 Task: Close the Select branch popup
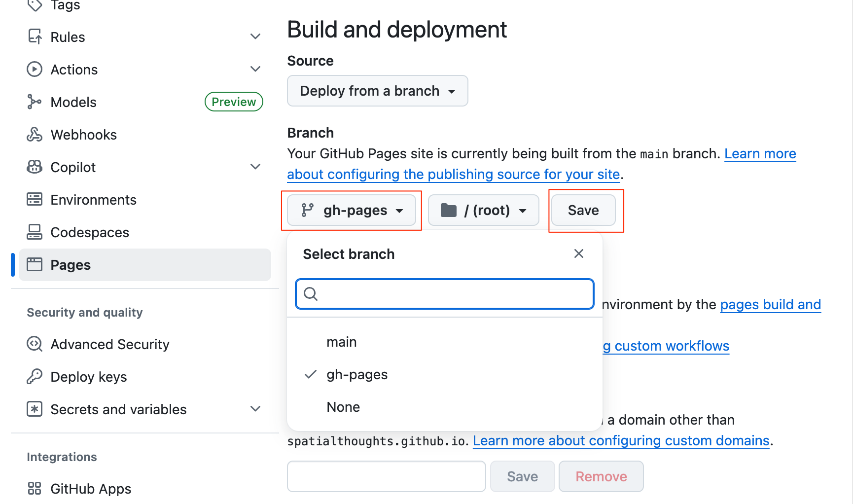pos(578,254)
